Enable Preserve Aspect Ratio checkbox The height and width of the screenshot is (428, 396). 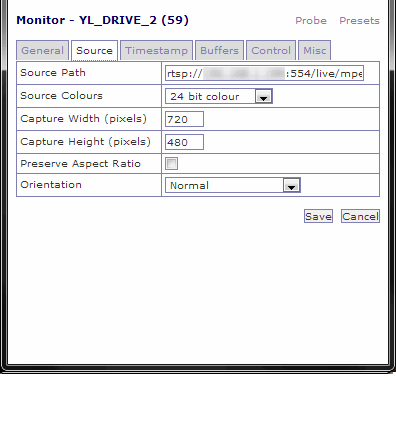[171, 164]
